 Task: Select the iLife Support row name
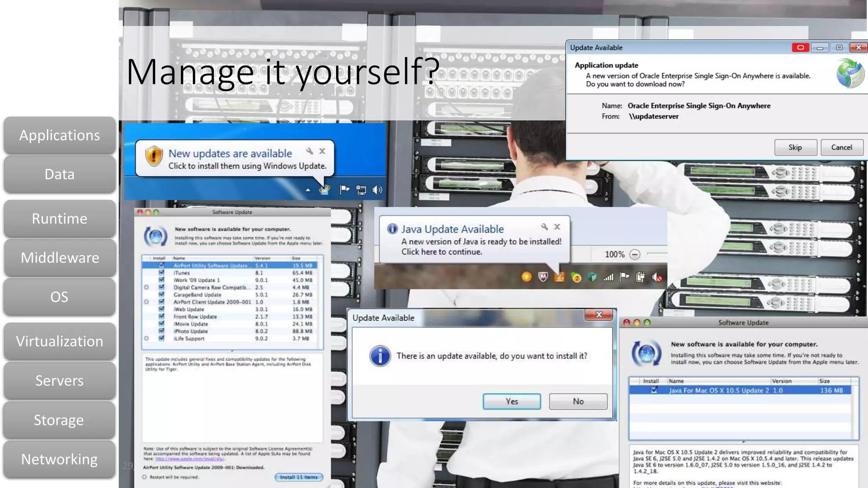click(189, 338)
